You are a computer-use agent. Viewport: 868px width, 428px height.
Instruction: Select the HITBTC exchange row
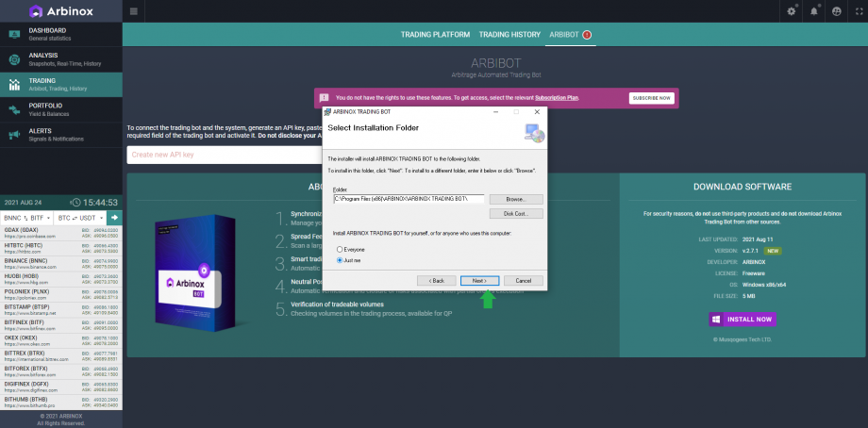tap(61, 248)
